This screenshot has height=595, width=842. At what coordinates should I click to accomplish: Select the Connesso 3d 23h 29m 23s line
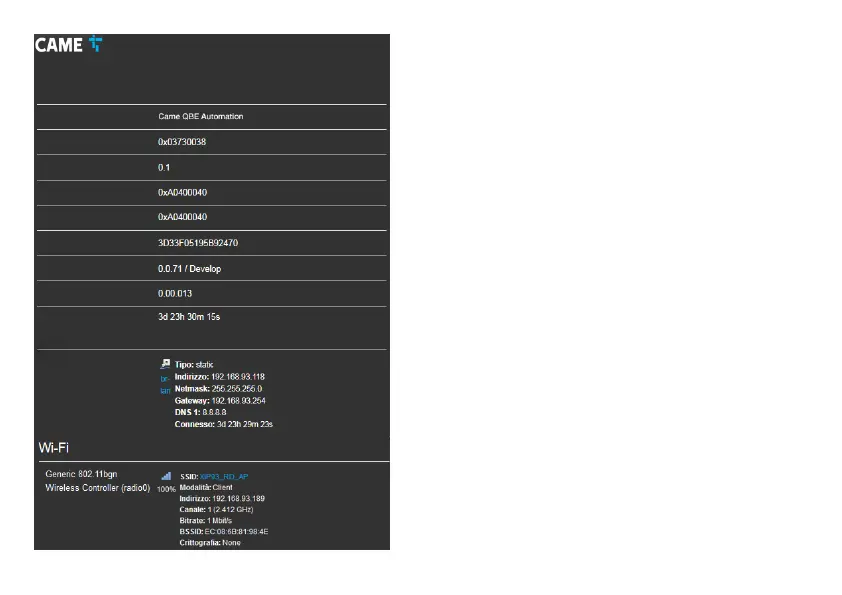[224, 424]
